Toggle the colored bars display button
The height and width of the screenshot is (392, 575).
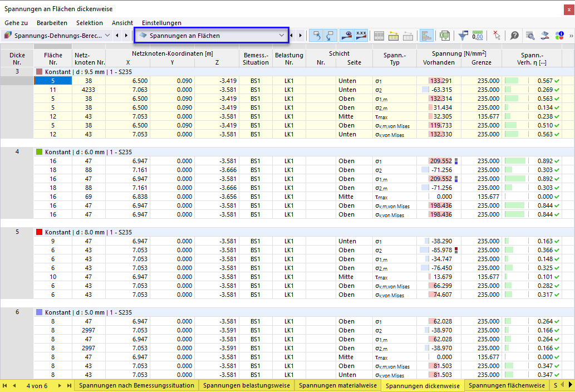(426, 36)
